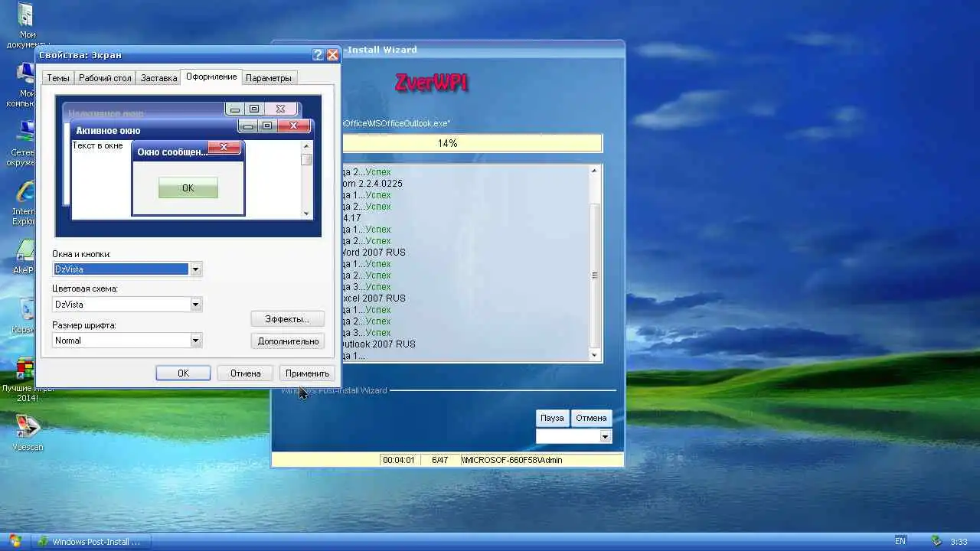Click the OK button in preview message box
Image resolution: width=980 pixels, height=551 pixels.
point(188,188)
